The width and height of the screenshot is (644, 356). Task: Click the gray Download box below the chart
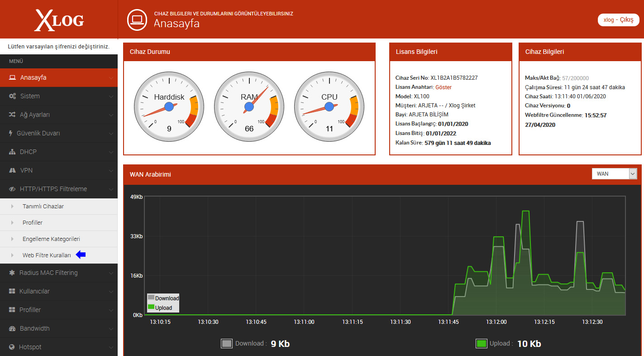click(x=227, y=343)
